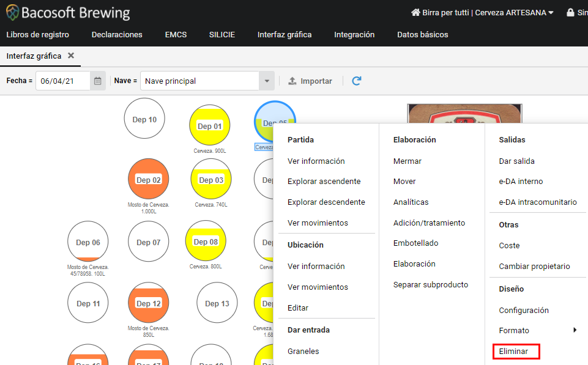
Task: Choose Separar subproducto
Action: pyautogui.click(x=431, y=285)
